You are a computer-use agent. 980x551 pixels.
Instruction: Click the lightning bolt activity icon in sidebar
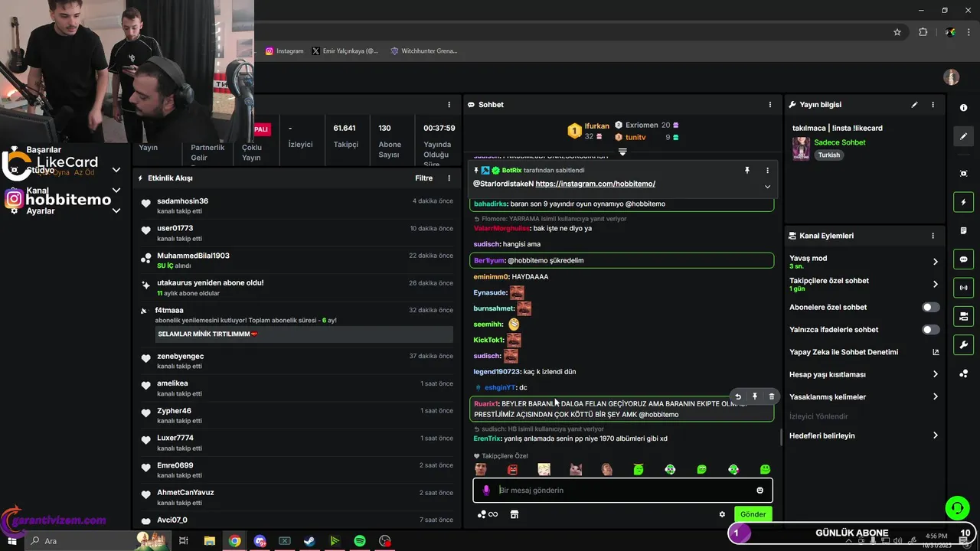point(963,202)
